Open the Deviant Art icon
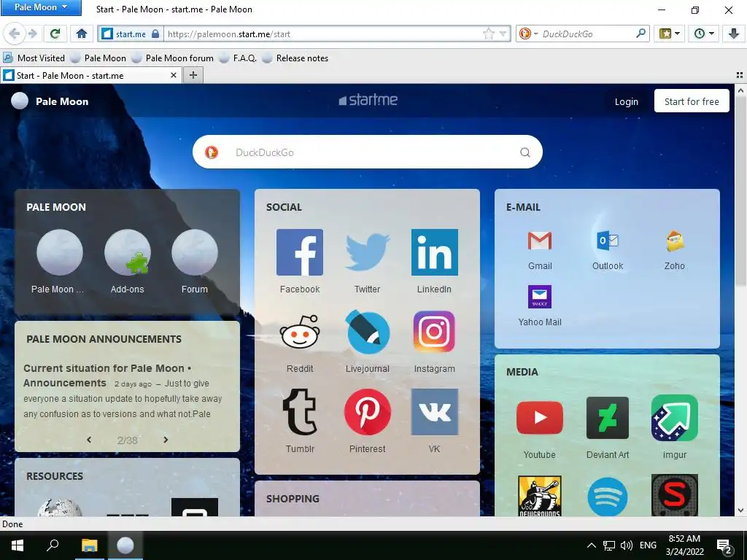 click(x=608, y=418)
